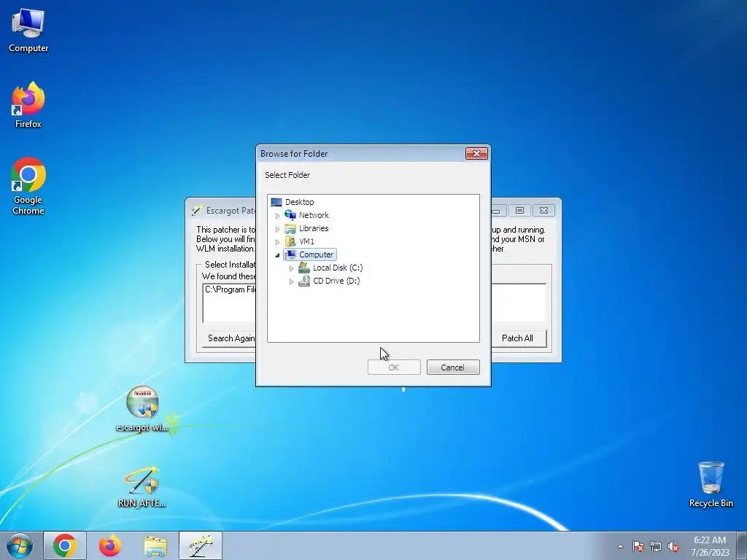
Task: Select the VM1 user folder icon
Action: point(290,241)
